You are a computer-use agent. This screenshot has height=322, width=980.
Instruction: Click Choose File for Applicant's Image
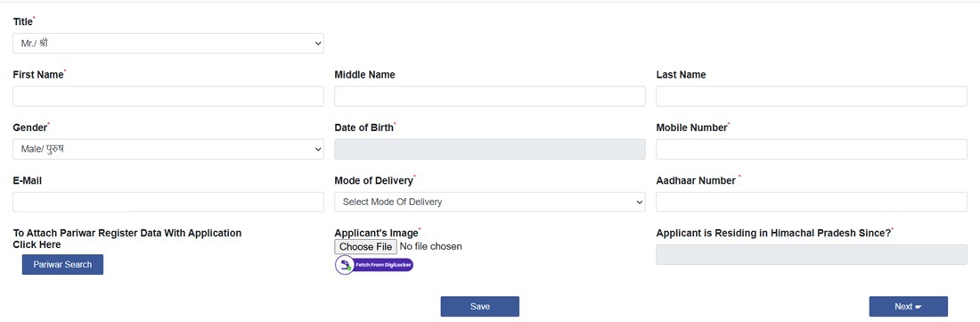[x=365, y=246]
